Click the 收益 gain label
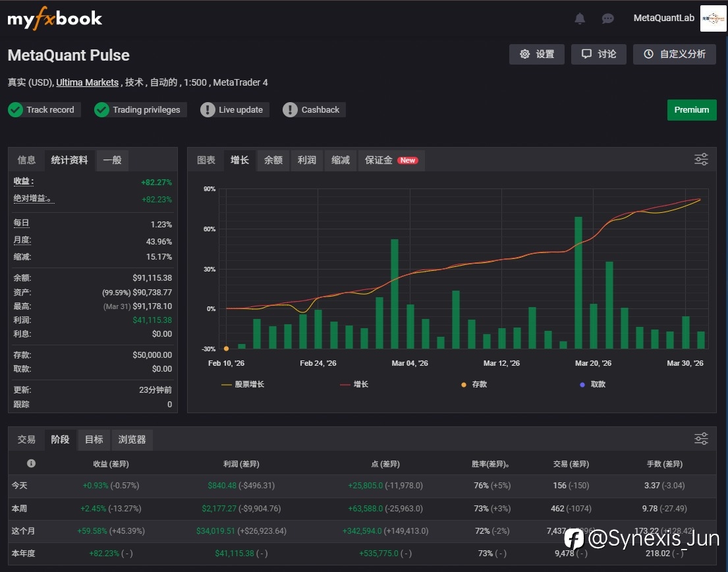Screen dimensions: 728x572 point(23,181)
